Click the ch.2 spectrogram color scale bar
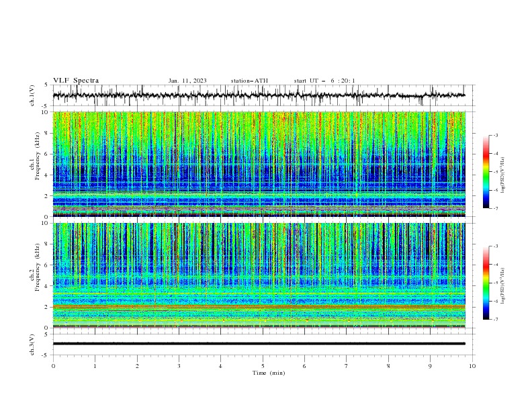This screenshot has width=532, height=411. pyautogui.click(x=486, y=283)
